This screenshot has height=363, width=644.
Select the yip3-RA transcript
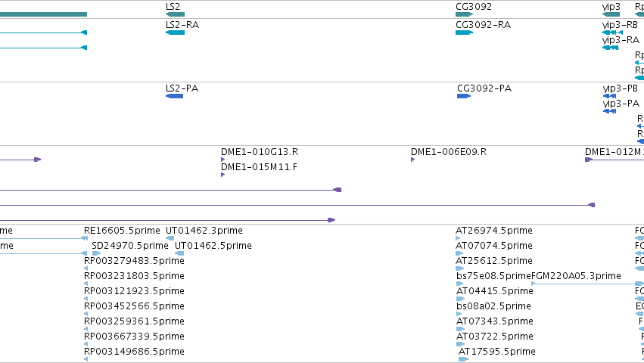point(621,40)
